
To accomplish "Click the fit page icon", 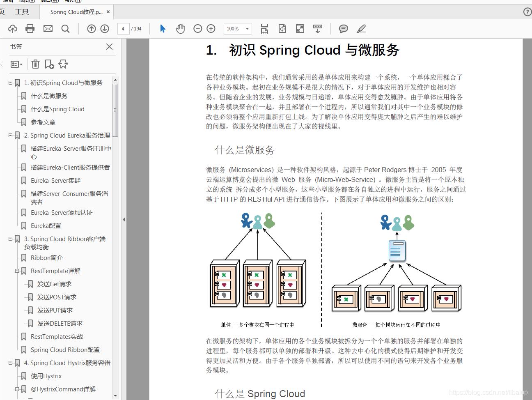I will tap(282, 29).
